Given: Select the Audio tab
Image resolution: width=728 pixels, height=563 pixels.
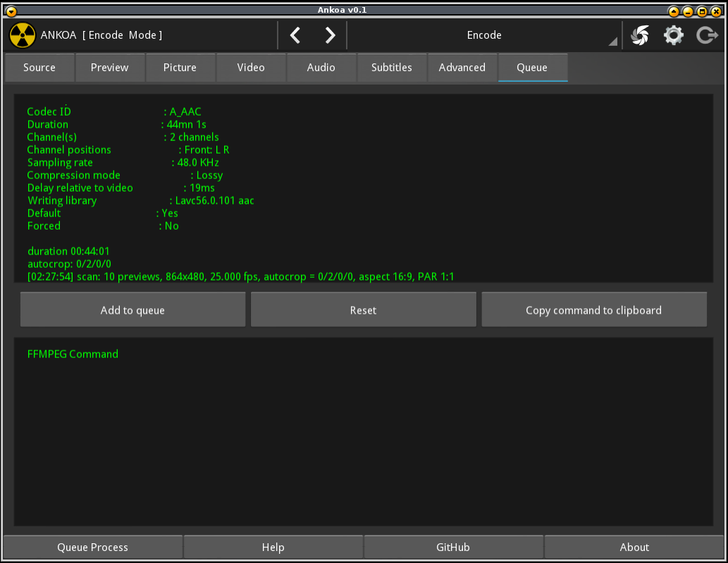Looking at the screenshot, I should (321, 68).
